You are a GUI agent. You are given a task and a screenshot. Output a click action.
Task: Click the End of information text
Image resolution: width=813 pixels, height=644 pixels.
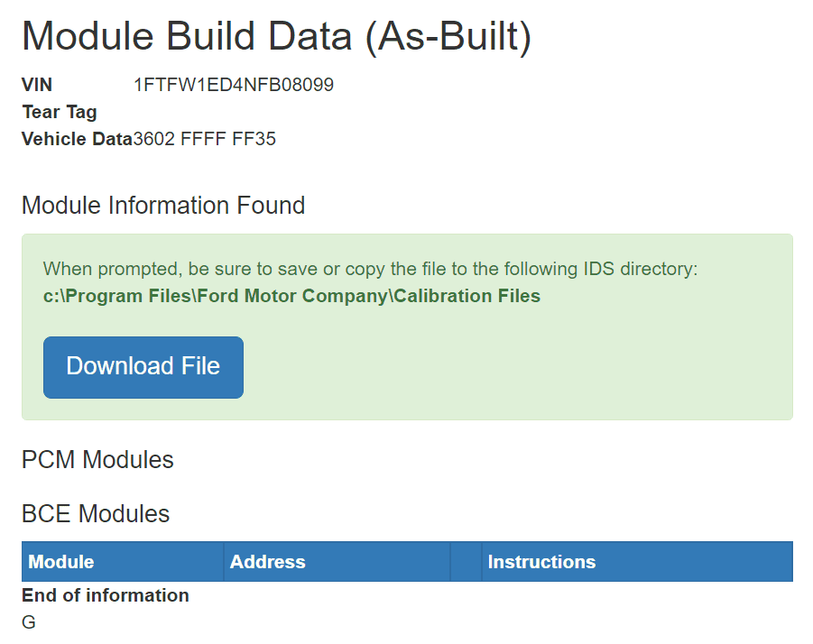[106, 595]
